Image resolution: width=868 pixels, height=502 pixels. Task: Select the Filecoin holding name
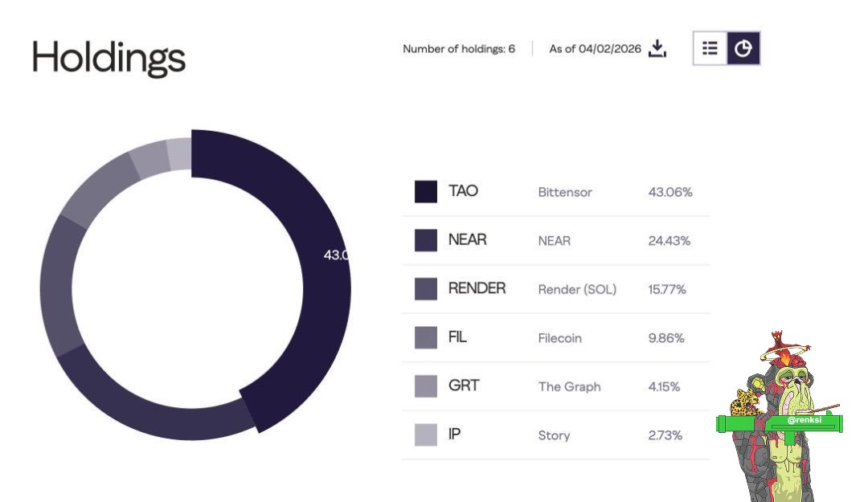tap(560, 338)
